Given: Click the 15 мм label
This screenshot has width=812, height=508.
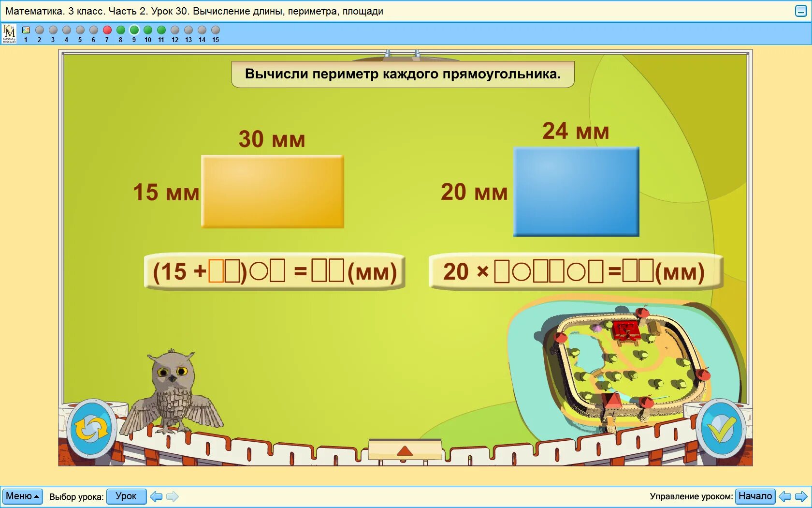Looking at the screenshot, I should point(166,192).
